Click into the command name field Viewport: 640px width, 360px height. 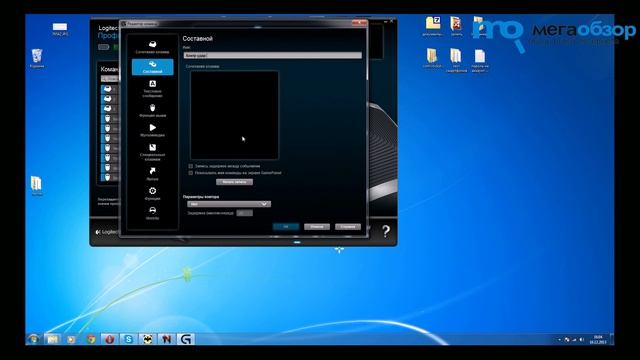[x=273, y=55]
